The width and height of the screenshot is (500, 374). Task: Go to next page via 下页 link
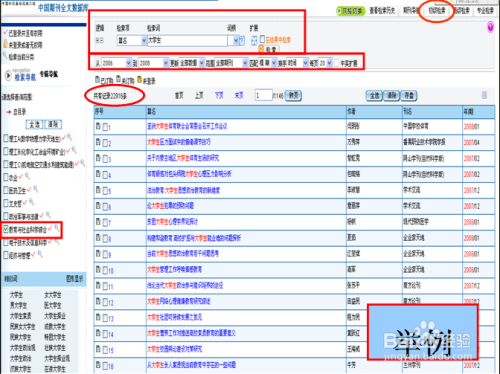(x=219, y=96)
